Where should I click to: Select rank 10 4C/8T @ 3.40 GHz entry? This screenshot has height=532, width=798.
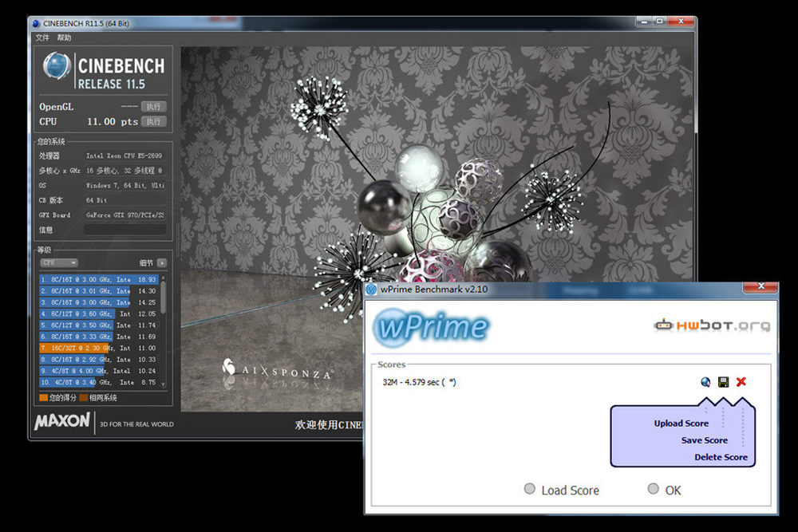99,382
